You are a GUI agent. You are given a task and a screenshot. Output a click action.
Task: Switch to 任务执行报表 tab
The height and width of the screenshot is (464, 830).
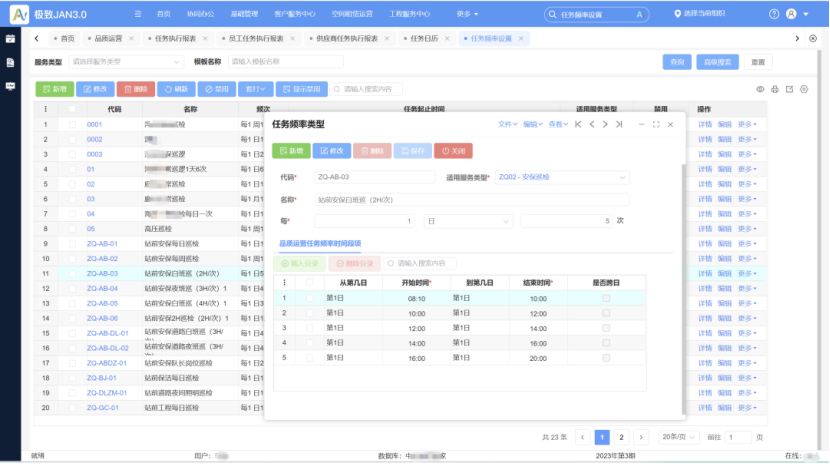175,39
